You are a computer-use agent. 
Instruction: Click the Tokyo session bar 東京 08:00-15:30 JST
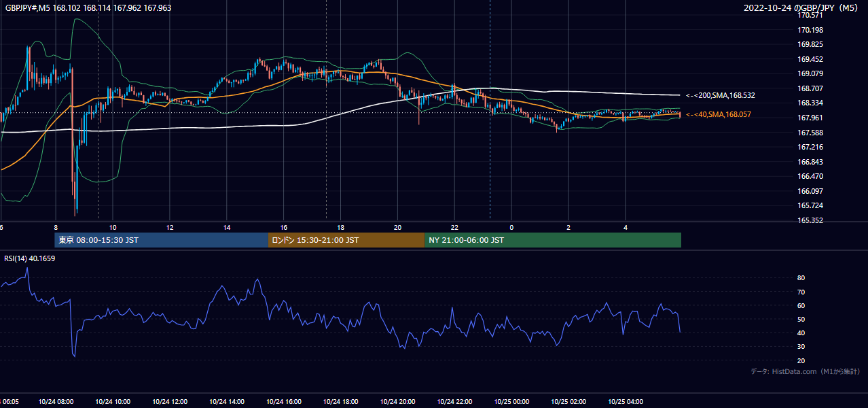pos(162,240)
